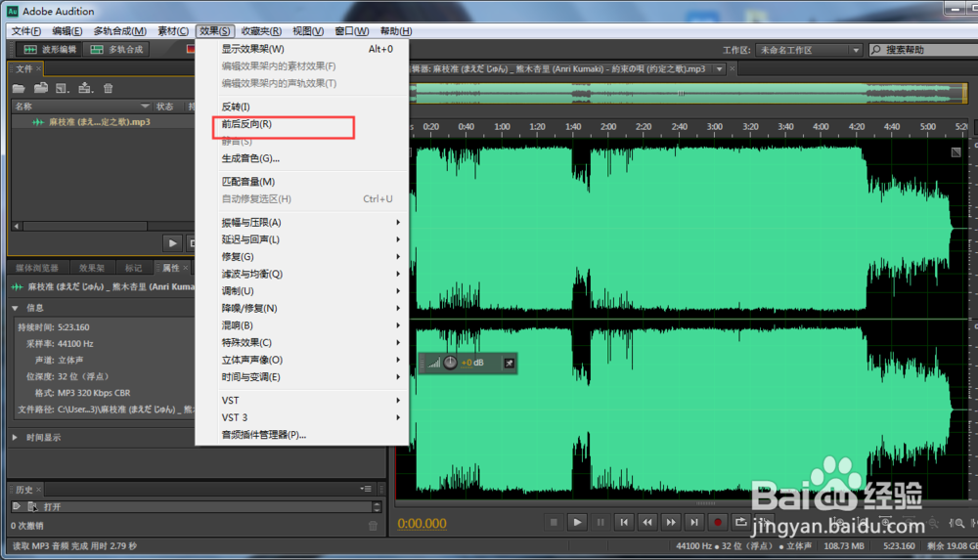978x560 pixels.
Task: Switch to Multitrack (多轨合成) view
Action: pos(116,49)
